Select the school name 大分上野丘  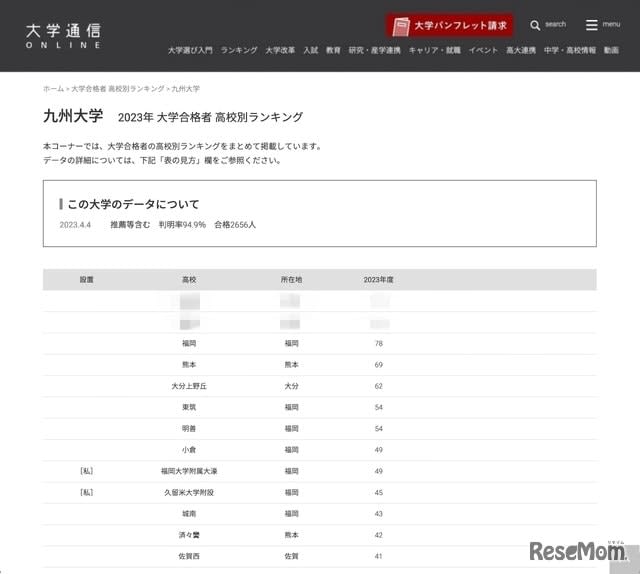[x=189, y=386]
